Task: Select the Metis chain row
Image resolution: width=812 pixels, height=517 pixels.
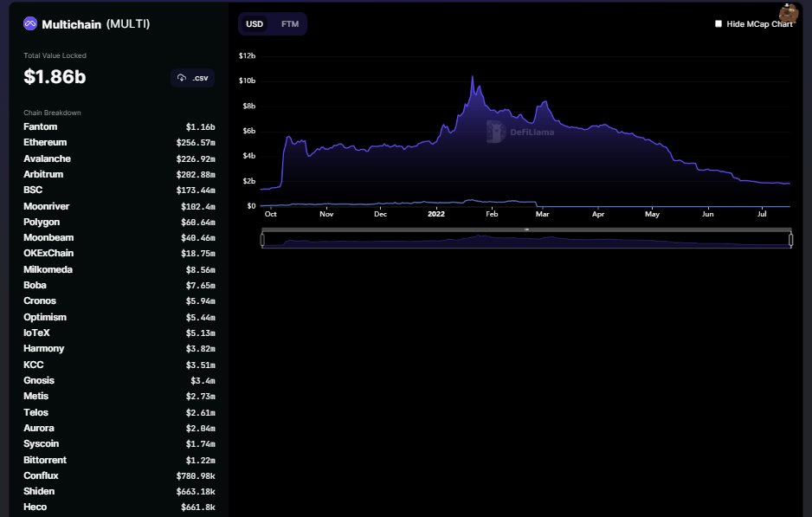Action: 119,397
